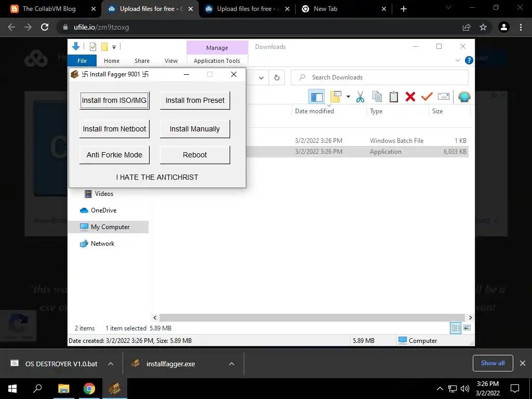This screenshot has height=399, width=532.
Task: Switch to the View ribbon tab
Action: (x=171, y=61)
